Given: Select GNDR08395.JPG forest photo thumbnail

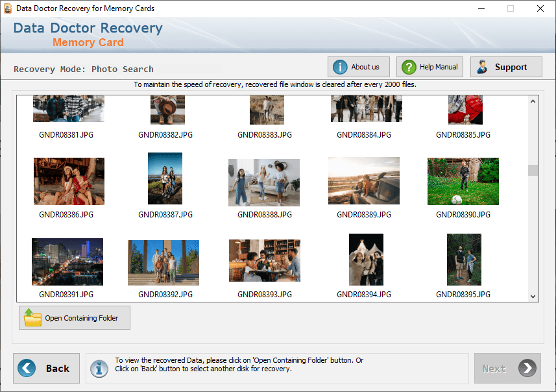Looking at the screenshot, I should [x=464, y=260].
